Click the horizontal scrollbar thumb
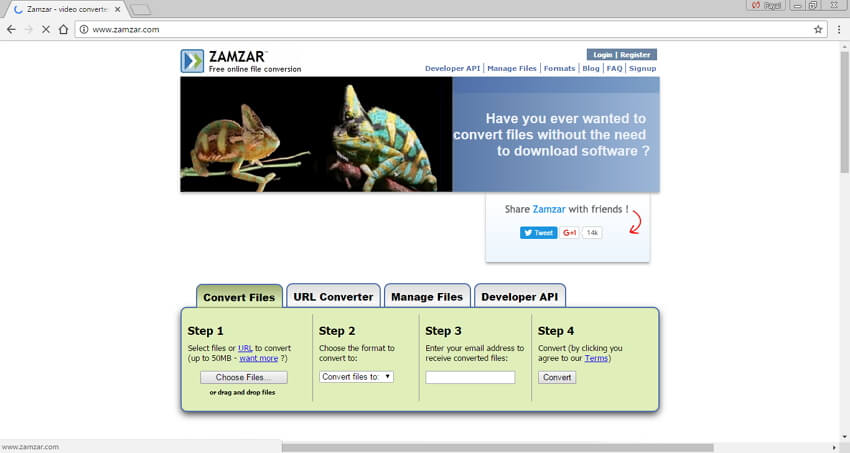850x453 pixels. click(497, 448)
